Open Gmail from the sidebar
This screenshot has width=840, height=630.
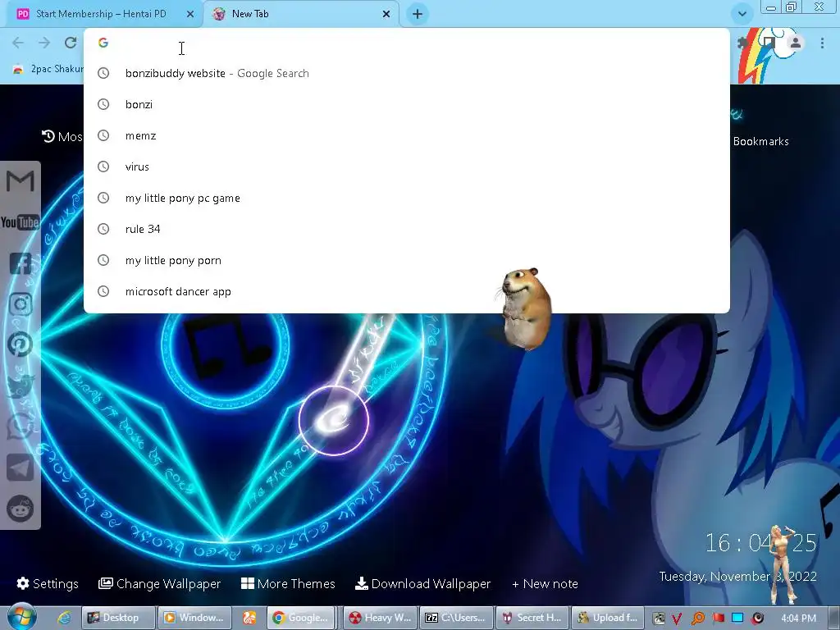21,181
